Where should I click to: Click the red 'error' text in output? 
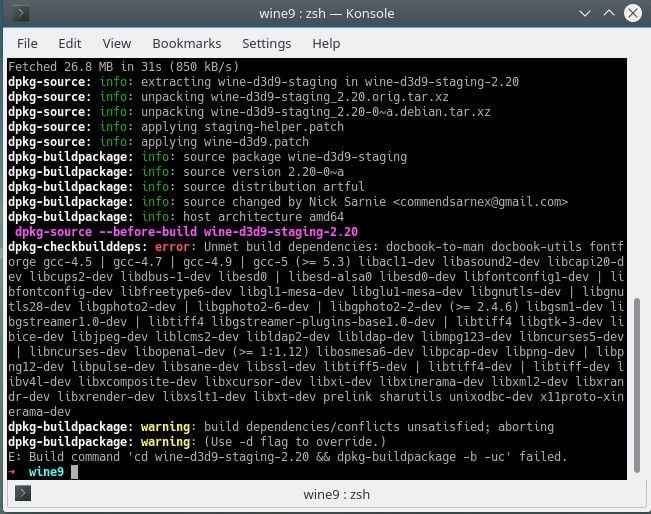[175, 246]
